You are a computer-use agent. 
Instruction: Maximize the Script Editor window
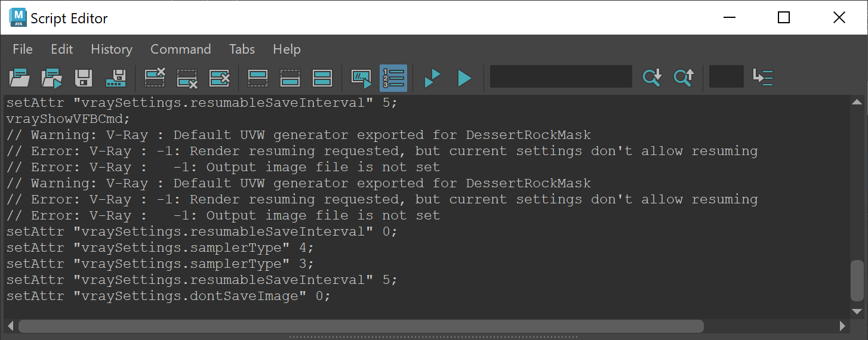784,18
